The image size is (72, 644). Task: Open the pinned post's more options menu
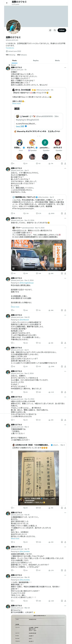(x=65, y=68)
